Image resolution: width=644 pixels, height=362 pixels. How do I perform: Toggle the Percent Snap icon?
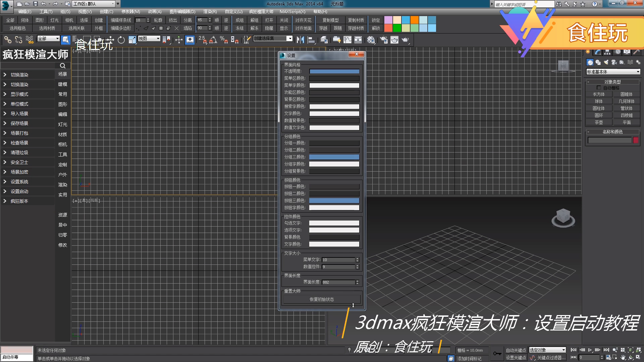[x=224, y=40]
